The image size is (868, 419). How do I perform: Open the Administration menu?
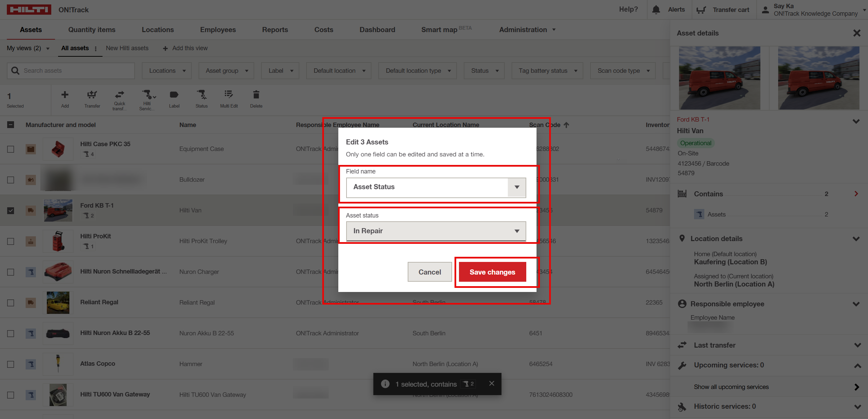[x=527, y=30]
